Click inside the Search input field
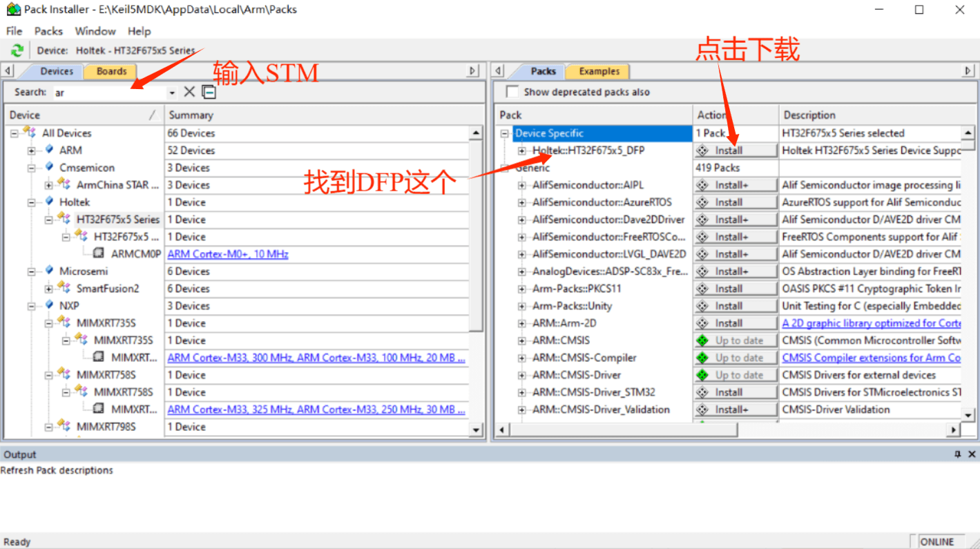The width and height of the screenshot is (980, 549). 109,93
